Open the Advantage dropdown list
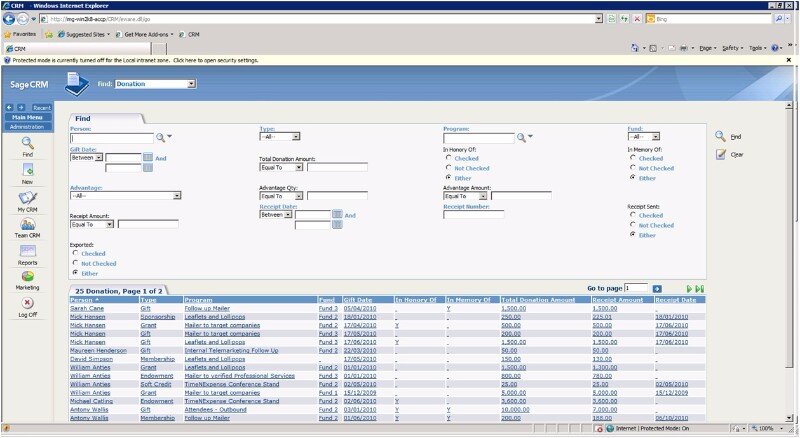 (125, 196)
